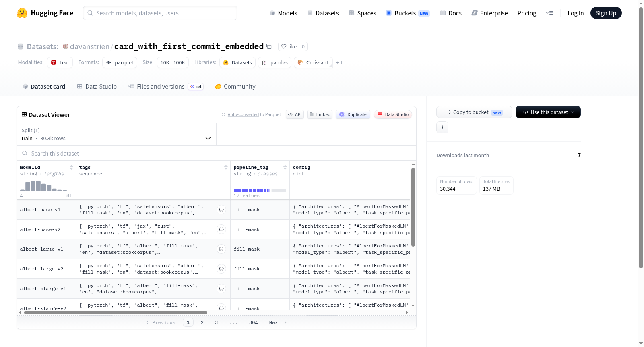Screen dimensions: 644x347
Task: Open the navigation overflow menu icon
Action: [x=549, y=13]
